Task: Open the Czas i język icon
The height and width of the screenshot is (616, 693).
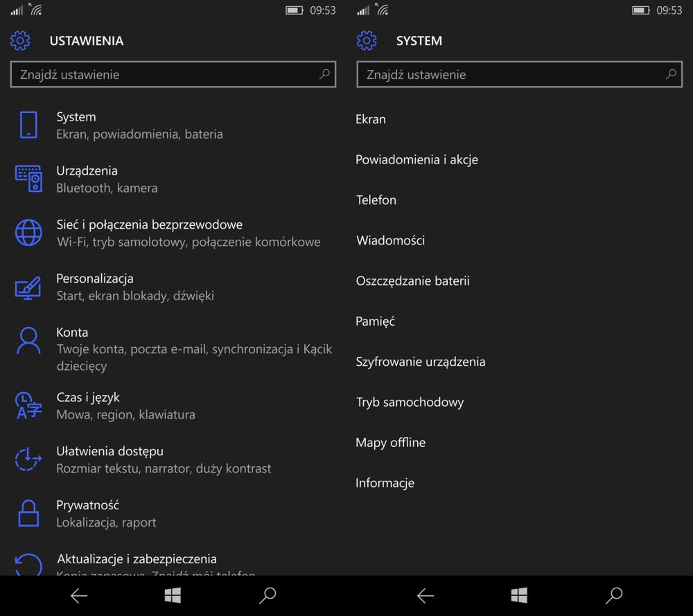Action: (28, 405)
